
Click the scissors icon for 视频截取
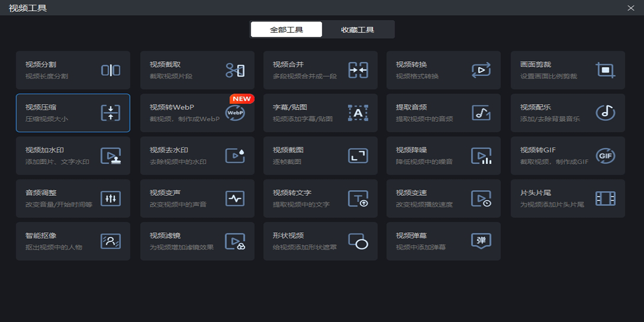click(x=235, y=70)
